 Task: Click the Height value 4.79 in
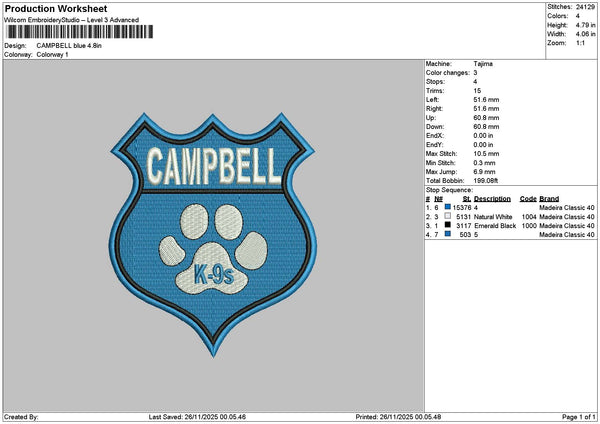[585, 25]
